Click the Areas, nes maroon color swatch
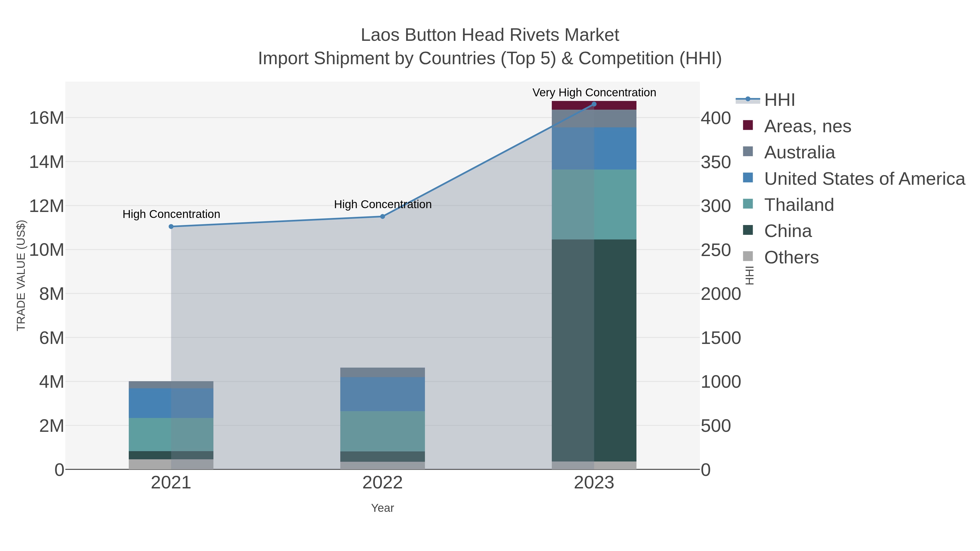The image size is (980, 551). 748,125
